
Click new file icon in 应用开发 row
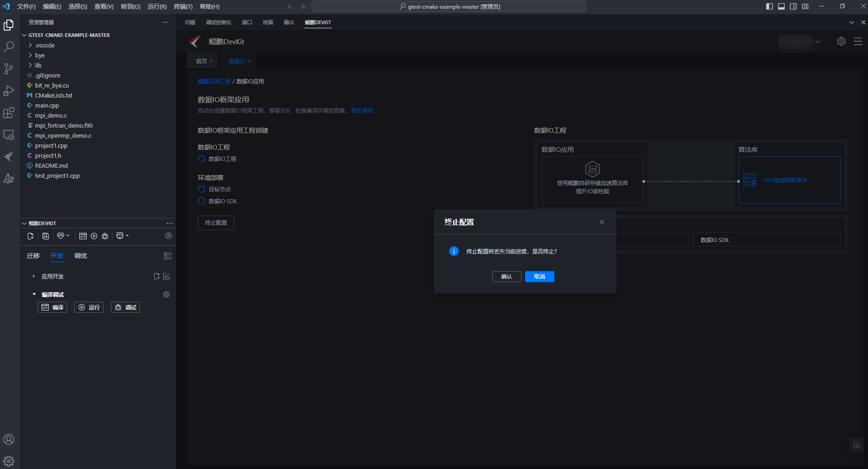click(x=157, y=276)
